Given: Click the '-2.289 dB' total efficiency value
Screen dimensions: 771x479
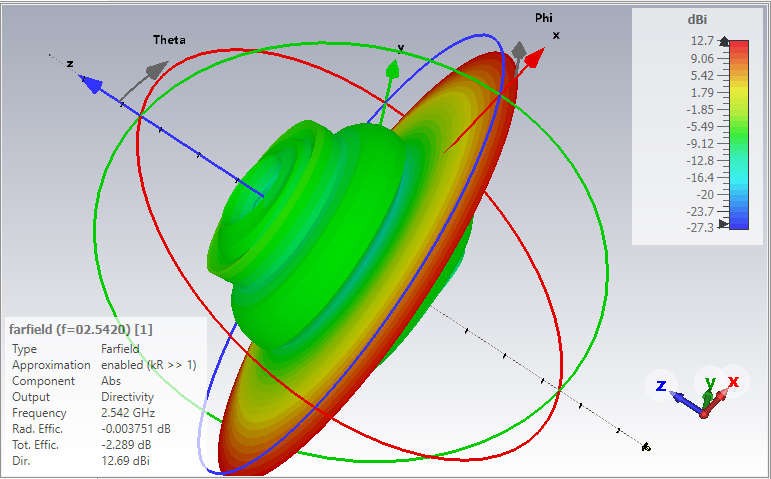Looking at the screenshot, I should click(126, 445).
